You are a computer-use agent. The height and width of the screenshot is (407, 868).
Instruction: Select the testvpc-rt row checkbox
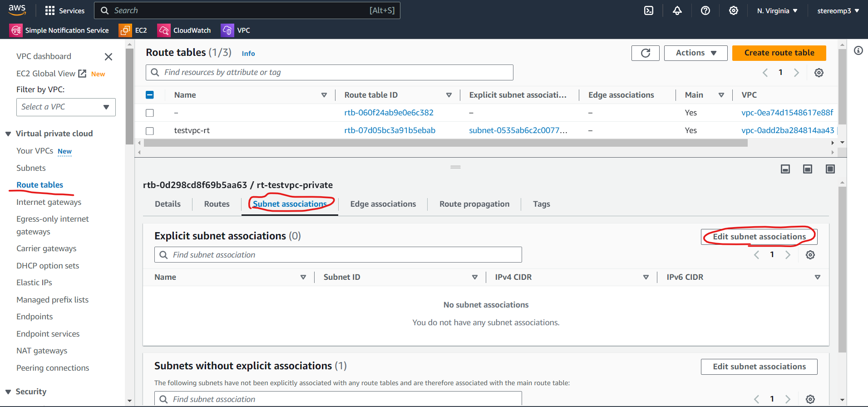(x=150, y=131)
